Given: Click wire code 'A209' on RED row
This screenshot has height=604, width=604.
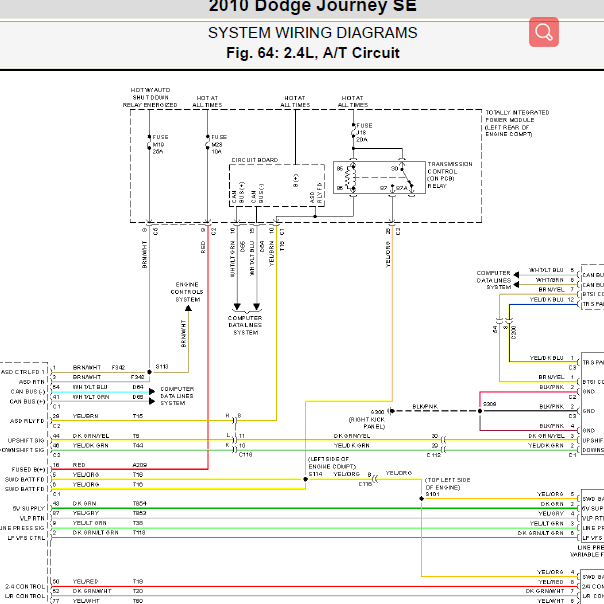Looking at the screenshot, I should coord(139,465).
